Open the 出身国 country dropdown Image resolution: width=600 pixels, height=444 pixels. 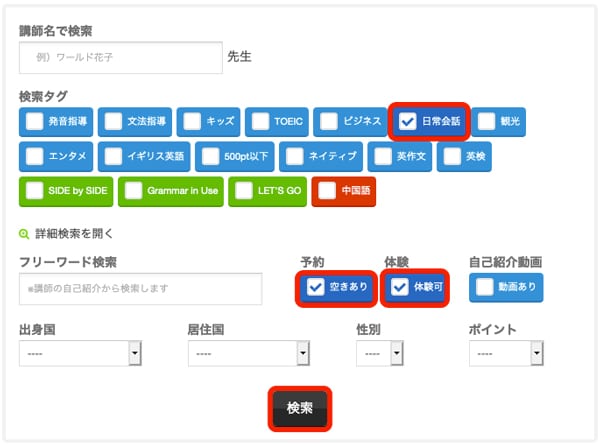82,354
